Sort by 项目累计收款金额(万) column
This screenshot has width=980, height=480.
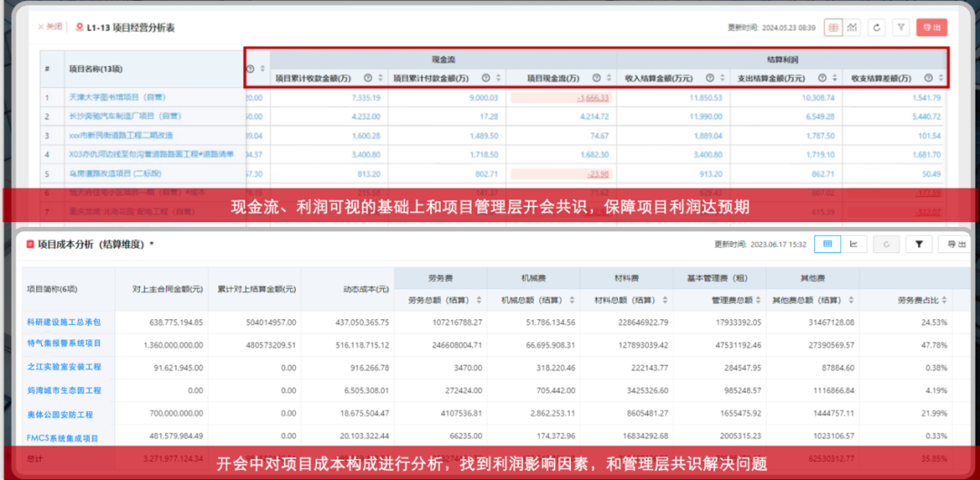(380, 78)
